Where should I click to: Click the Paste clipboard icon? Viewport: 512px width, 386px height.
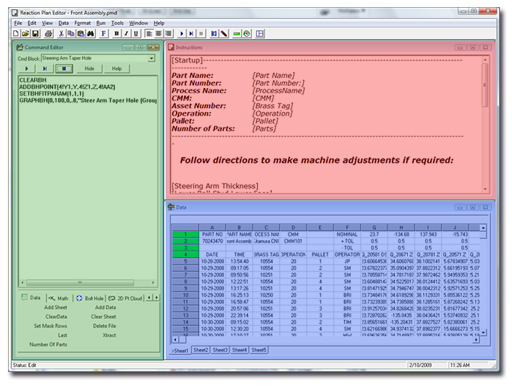pos(81,34)
